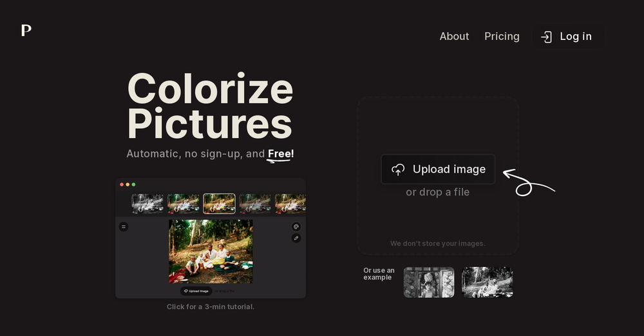Select the second colorized thumbnail in preview strip

pos(184,204)
